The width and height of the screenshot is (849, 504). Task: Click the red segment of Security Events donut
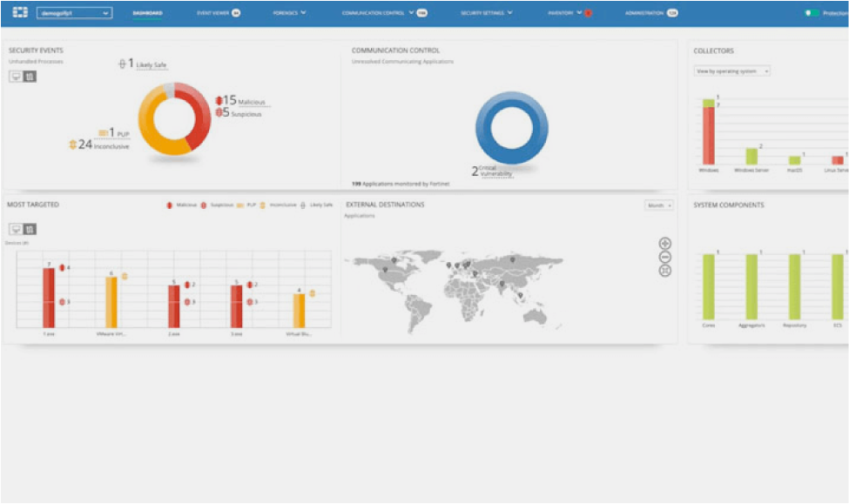click(x=202, y=118)
